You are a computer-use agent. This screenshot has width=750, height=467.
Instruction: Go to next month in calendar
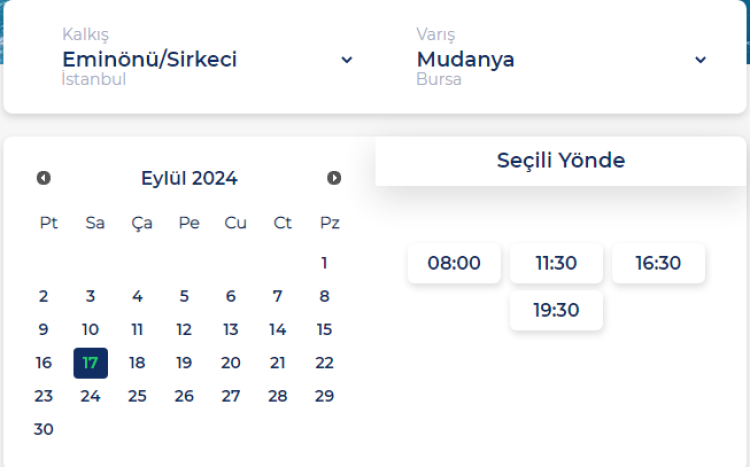coord(334,178)
